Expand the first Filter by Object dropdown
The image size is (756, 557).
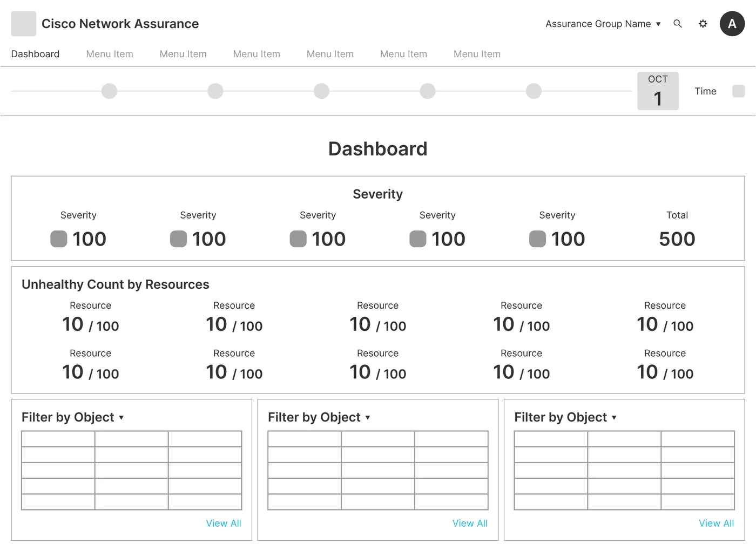coord(73,417)
